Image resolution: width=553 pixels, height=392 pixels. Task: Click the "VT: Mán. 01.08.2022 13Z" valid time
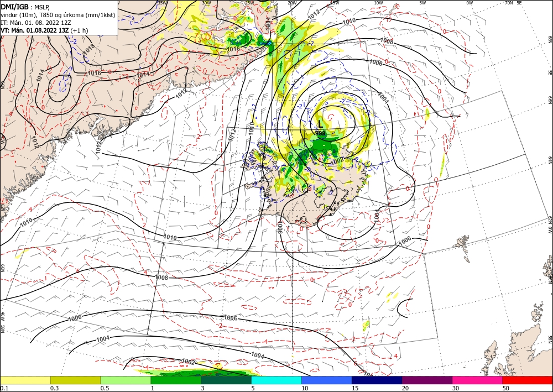pos(34,30)
